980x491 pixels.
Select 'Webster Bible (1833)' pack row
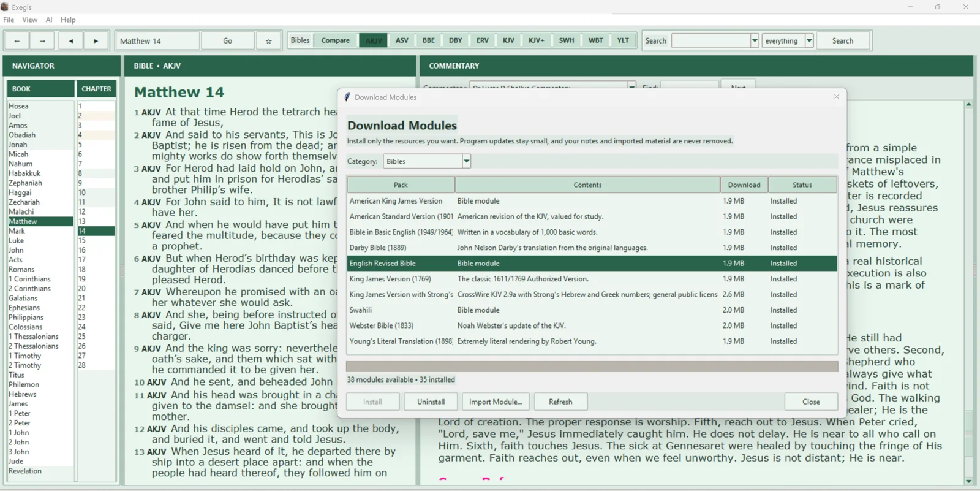tap(592, 325)
